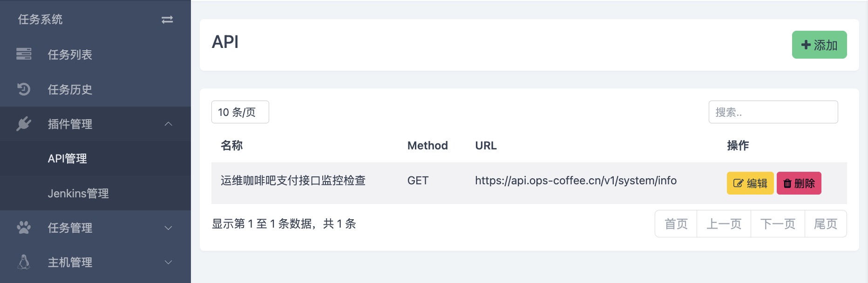Jump to the 首页 pagination button

click(676, 224)
